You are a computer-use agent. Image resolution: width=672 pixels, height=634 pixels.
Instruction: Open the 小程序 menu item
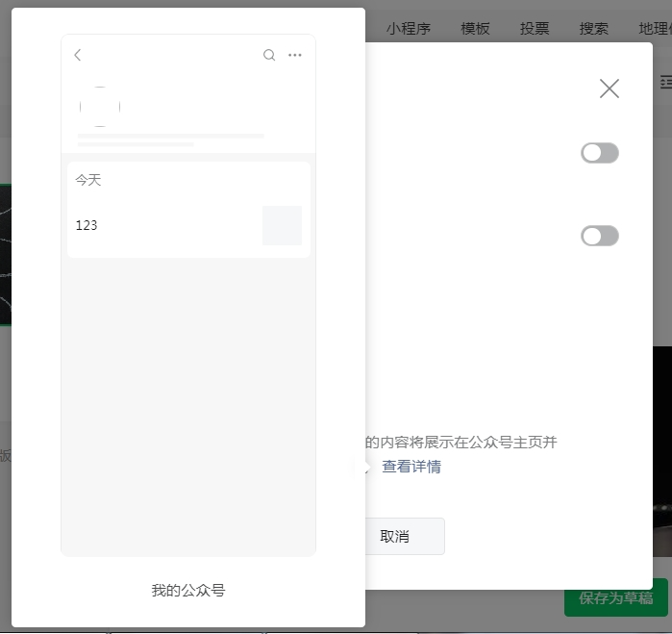click(x=408, y=29)
